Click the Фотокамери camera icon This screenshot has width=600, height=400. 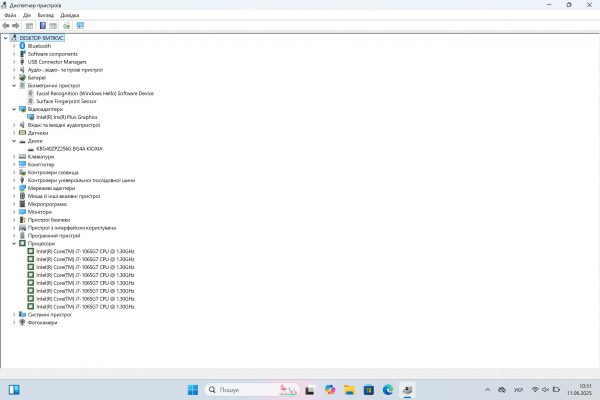[22, 322]
